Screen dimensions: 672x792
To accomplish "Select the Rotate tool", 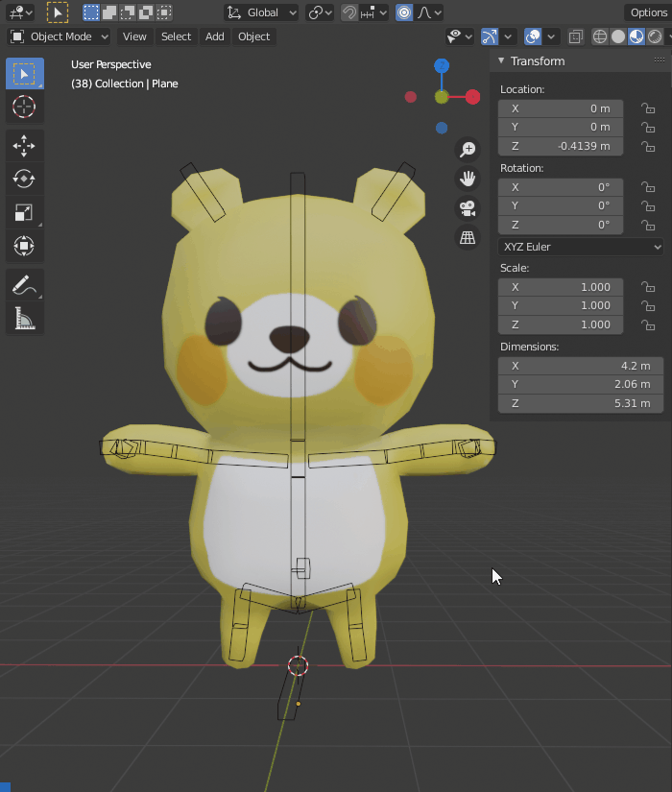I will 24,179.
